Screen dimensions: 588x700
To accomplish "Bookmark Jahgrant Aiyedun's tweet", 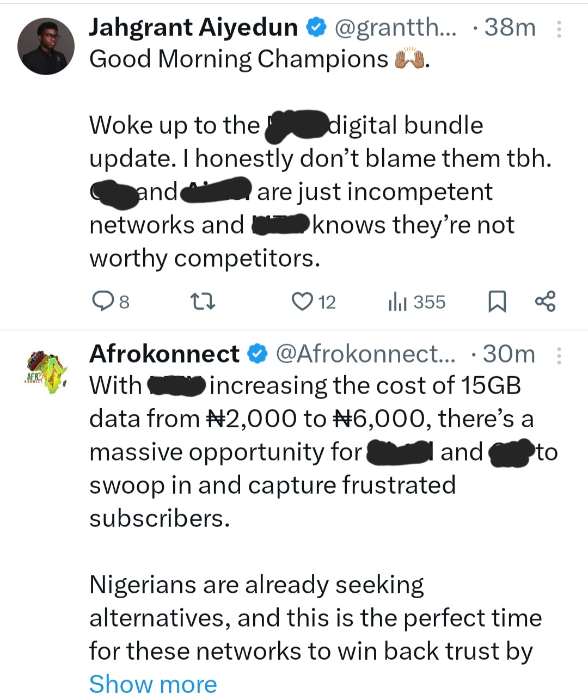I will tap(497, 301).
